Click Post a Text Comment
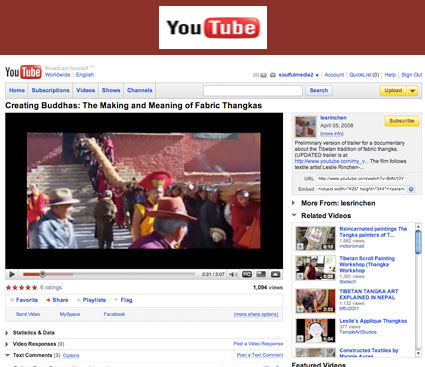Viewport: 425px width, 367px height. (260, 355)
